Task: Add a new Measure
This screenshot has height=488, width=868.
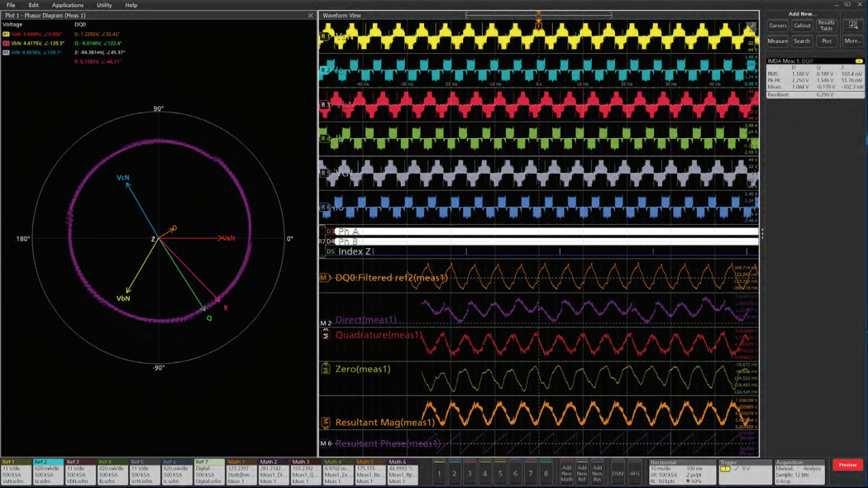Action: coord(778,41)
